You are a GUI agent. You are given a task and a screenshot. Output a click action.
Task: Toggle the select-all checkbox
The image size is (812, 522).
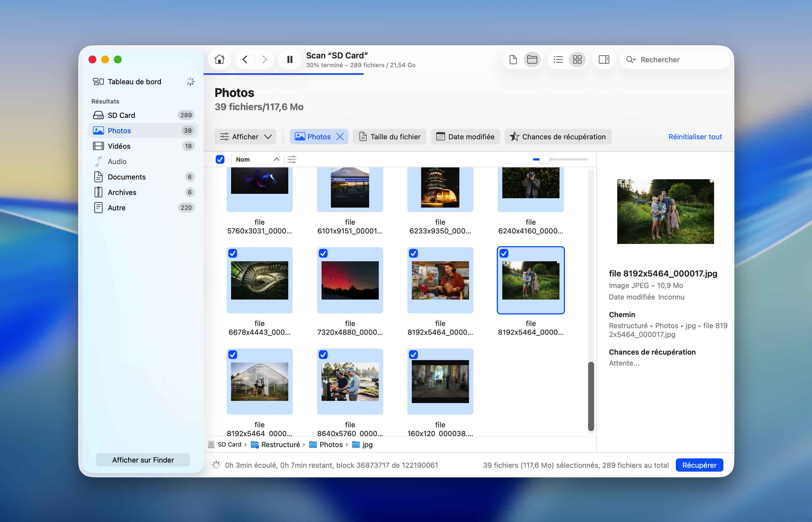(220, 159)
